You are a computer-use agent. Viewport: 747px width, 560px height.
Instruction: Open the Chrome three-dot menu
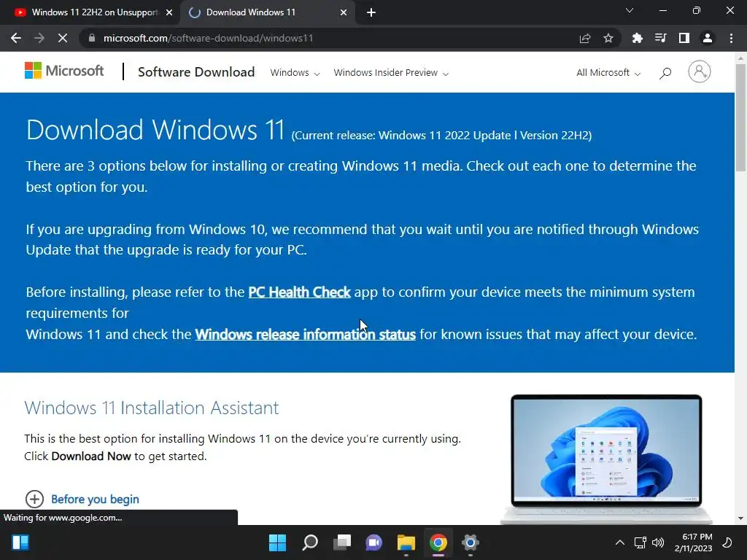click(x=731, y=38)
